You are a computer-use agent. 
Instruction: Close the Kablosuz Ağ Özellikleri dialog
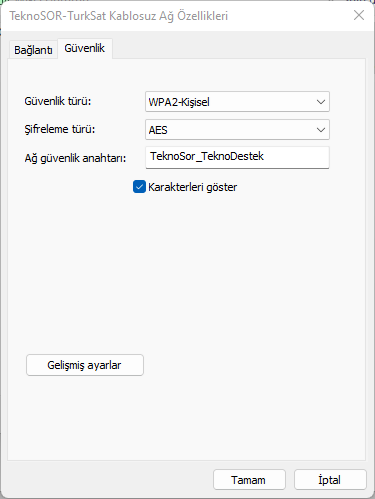pos(359,15)
